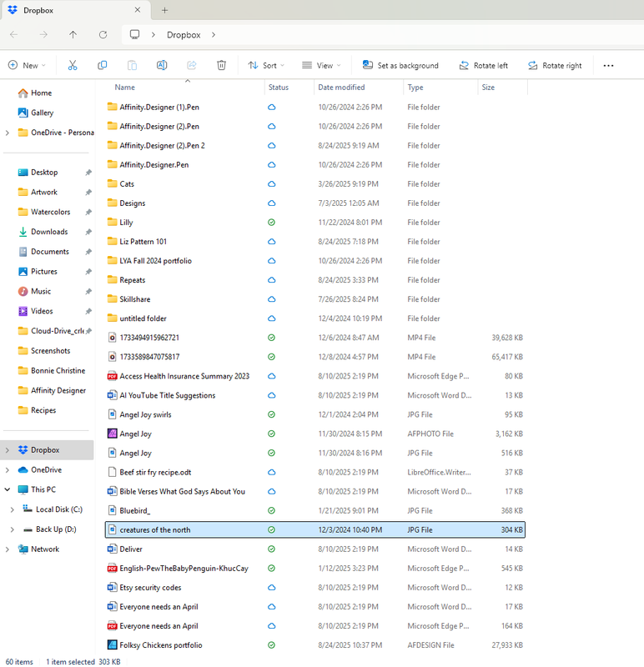Click the Delete trash can icon

point(221,65)
